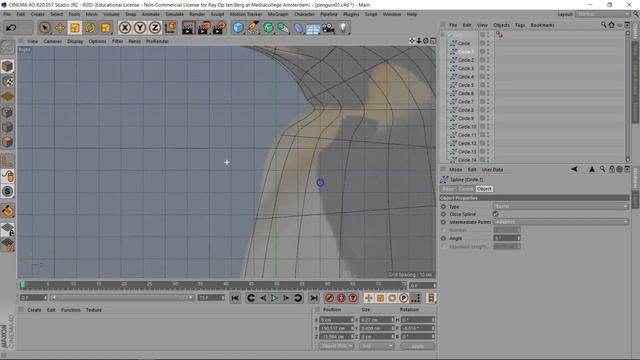
Task: Click the timeline preview range slider
Action: (x=122, y=298)
